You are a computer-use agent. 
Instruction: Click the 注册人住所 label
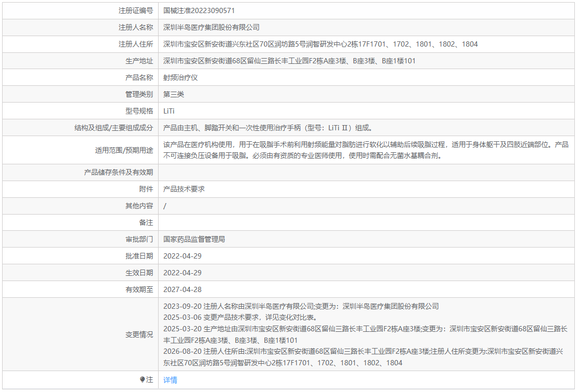point(136,44)
